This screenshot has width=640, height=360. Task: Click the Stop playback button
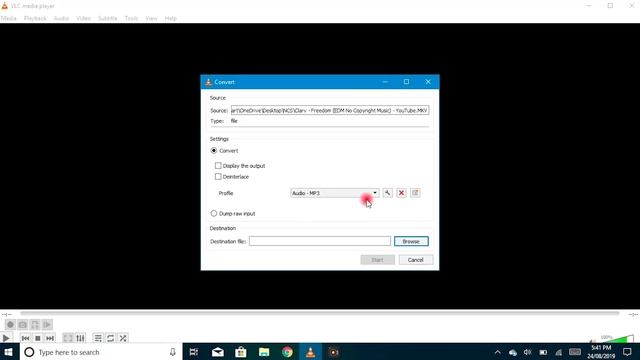tap(38, 338)
